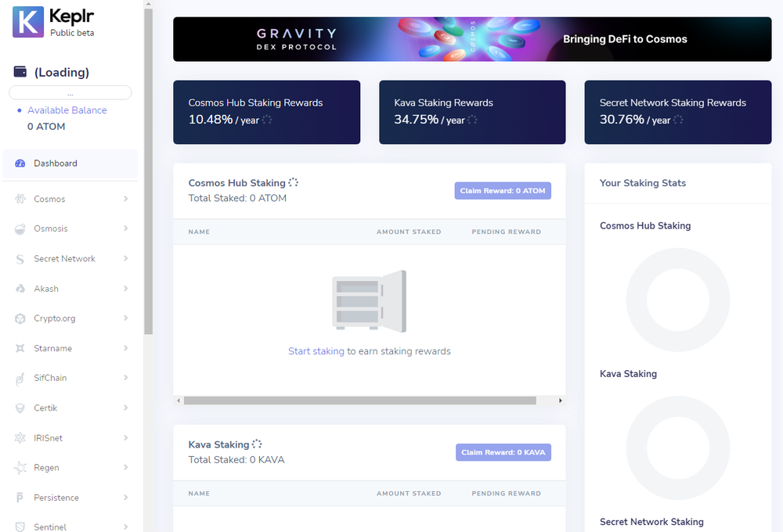Click the Persistence P icon
This screenshot has width=783, height=532.
tap(20, 498)
